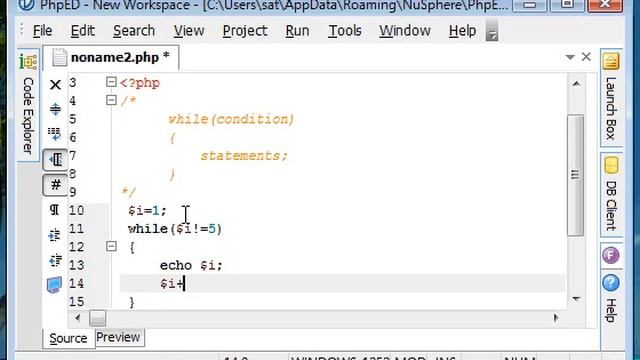Screen dimensions: 640x360
Task: Click the "statements;" comment on line 7
Action: 244,156
